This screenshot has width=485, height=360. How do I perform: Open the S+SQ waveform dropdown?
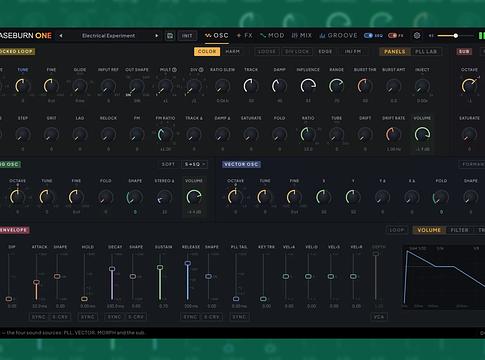click(x=195, y=164)
